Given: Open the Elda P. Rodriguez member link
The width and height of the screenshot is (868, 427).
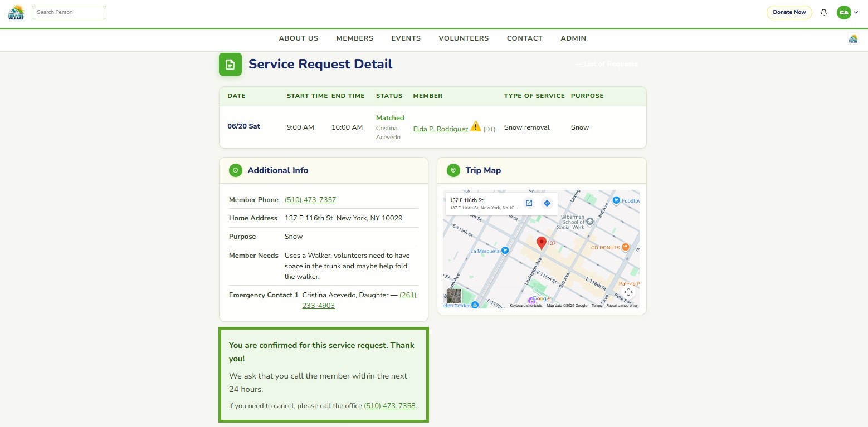Looking at the screenshot, I should pos(441,129).
